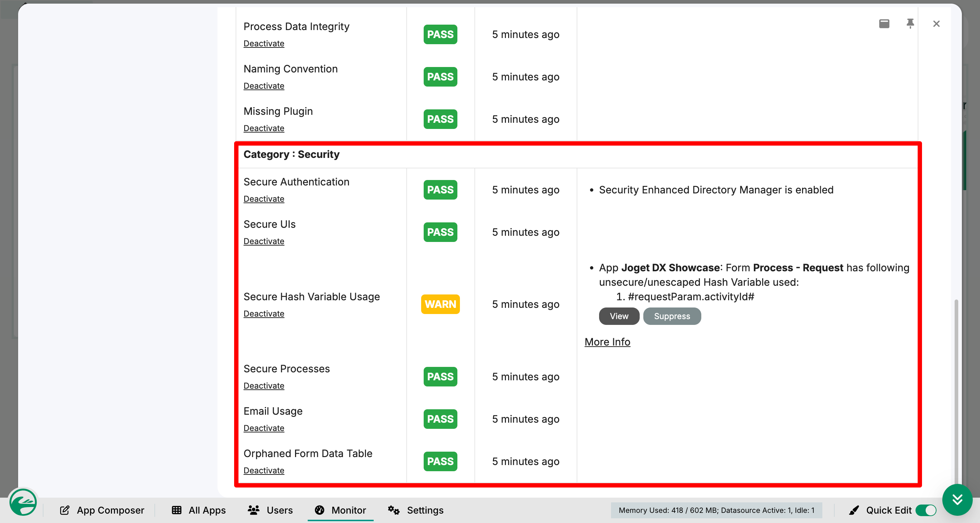Image resolution: width=980 pixels, height=523 pixels.
Task: Toggle the Quick Edit switch
Action: pyautogui.click(x=926, y=510)
